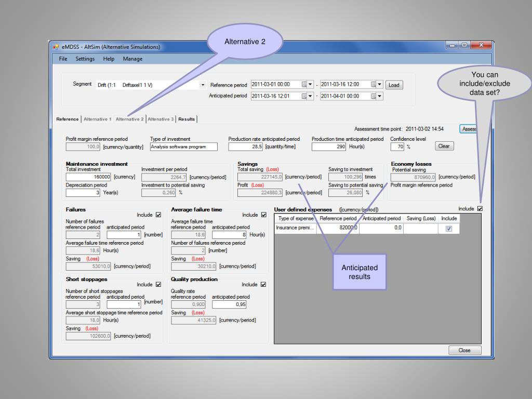This screenshot has height=399, width=532.
Task: Switch to the Results tab
Action: pos(187,119)
